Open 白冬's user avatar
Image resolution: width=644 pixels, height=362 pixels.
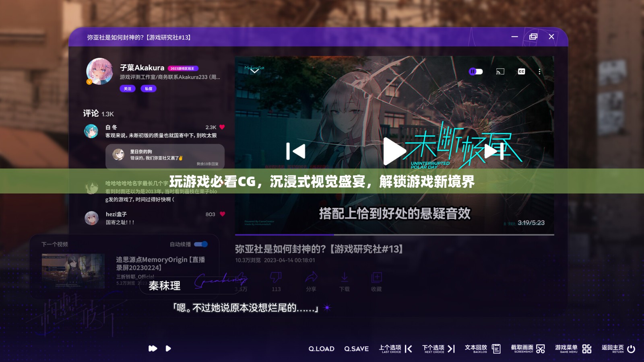91,131
